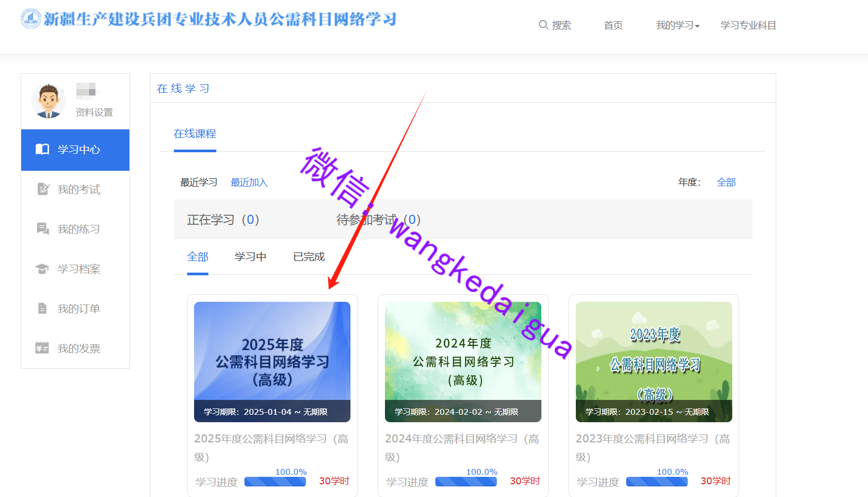
Task: Expand the 我的学习 dropdown menu
Action: [677, 25]
